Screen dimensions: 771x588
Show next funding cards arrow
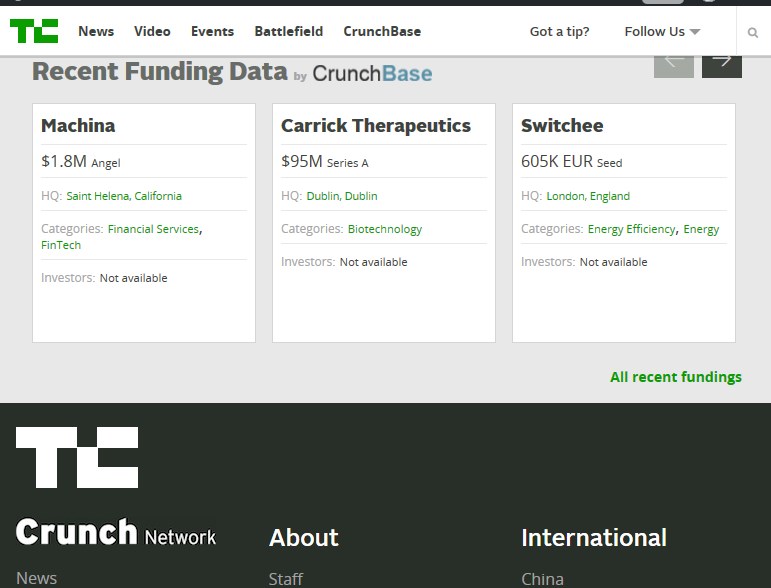coord(721,66)
